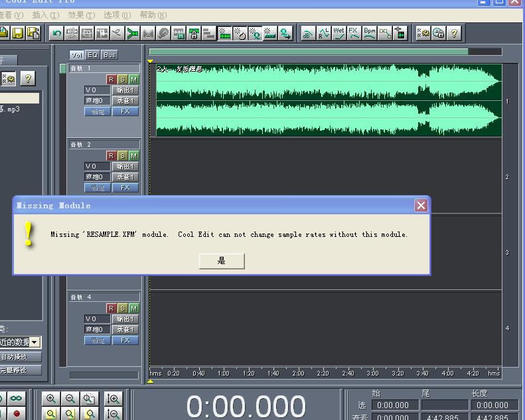This screenshot has width=525, height=420.
Task: Click the Bpm tempo toolbar icon
Action: (x=370, y=33)
